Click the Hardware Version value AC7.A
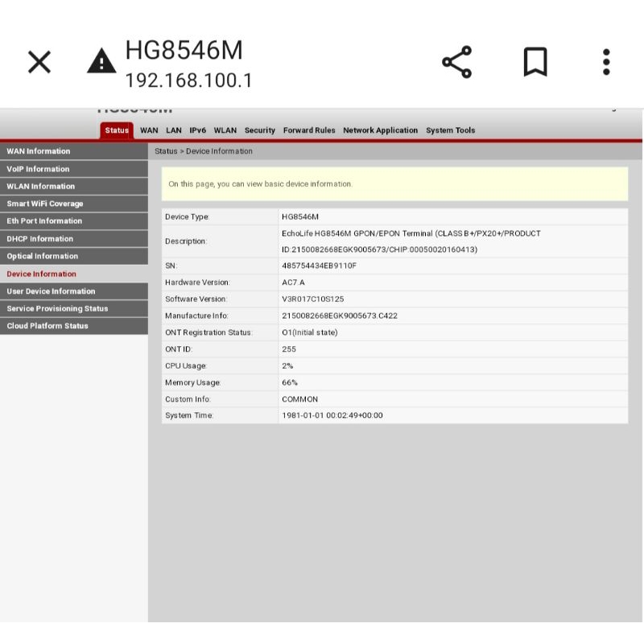 (x=293, y=283)
